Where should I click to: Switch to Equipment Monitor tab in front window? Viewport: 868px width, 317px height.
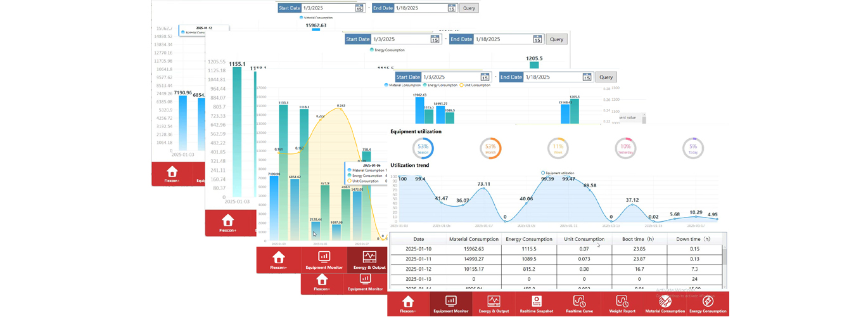click(451, 304)
